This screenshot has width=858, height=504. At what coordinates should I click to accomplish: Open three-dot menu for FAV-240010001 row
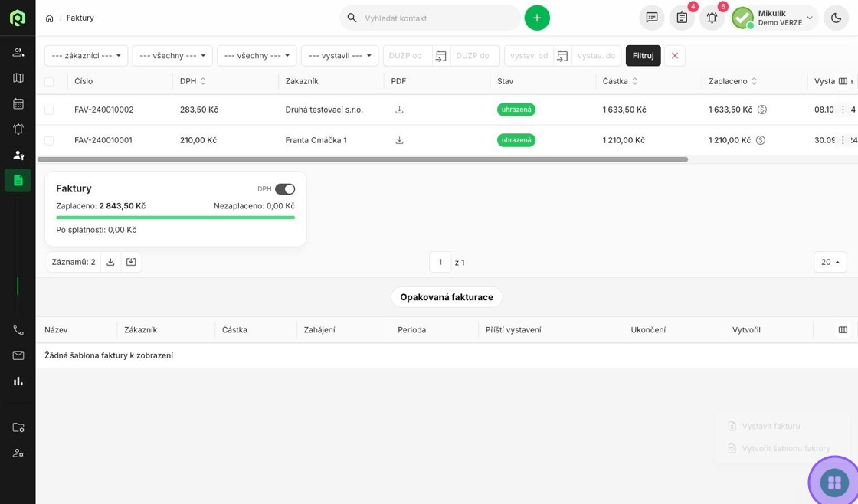[x=843, y=140]
